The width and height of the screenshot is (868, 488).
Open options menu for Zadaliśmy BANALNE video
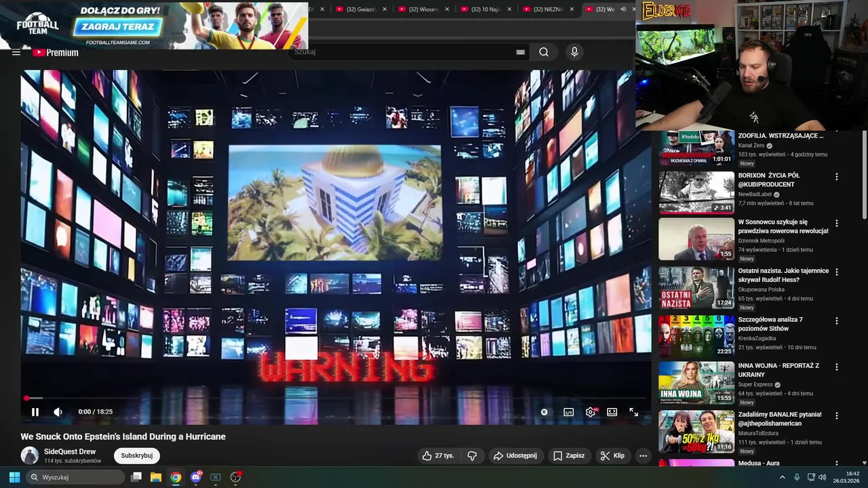pyautogui.click(x=836, y=415)
